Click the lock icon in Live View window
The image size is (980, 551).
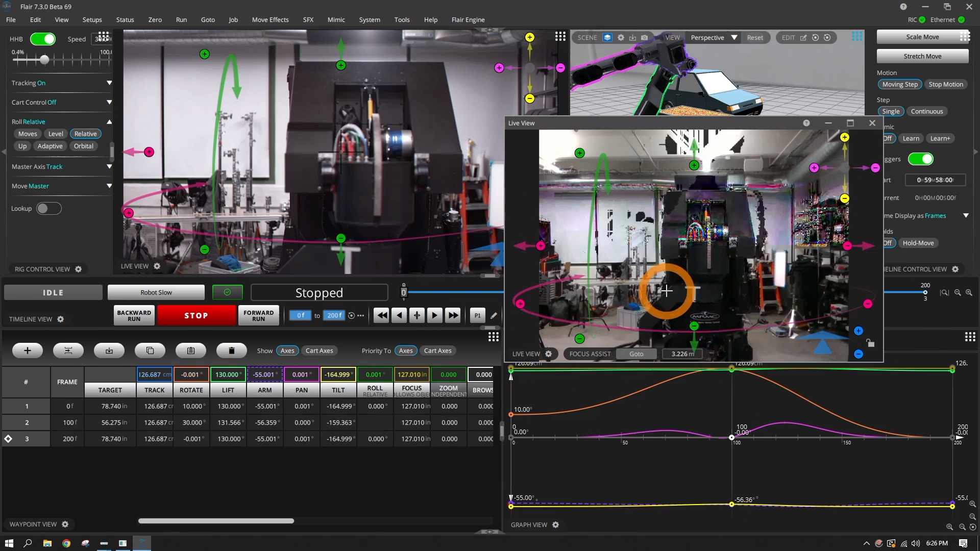[870, 343]
